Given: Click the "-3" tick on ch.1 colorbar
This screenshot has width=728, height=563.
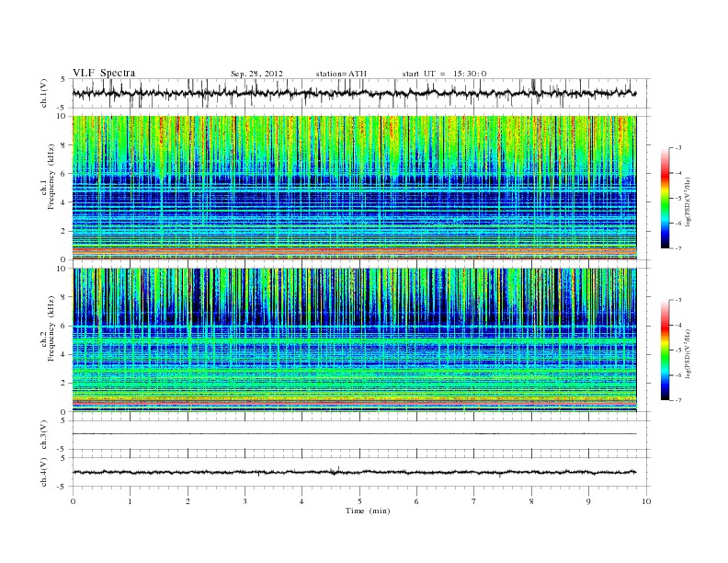Looking at the screenshot, I should [x=678, y=148].
